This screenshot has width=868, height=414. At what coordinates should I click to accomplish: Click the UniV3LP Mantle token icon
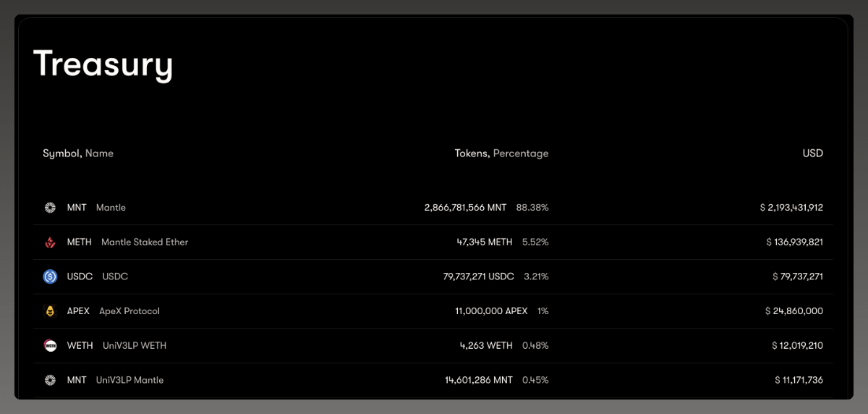click(x=50, y=380)
